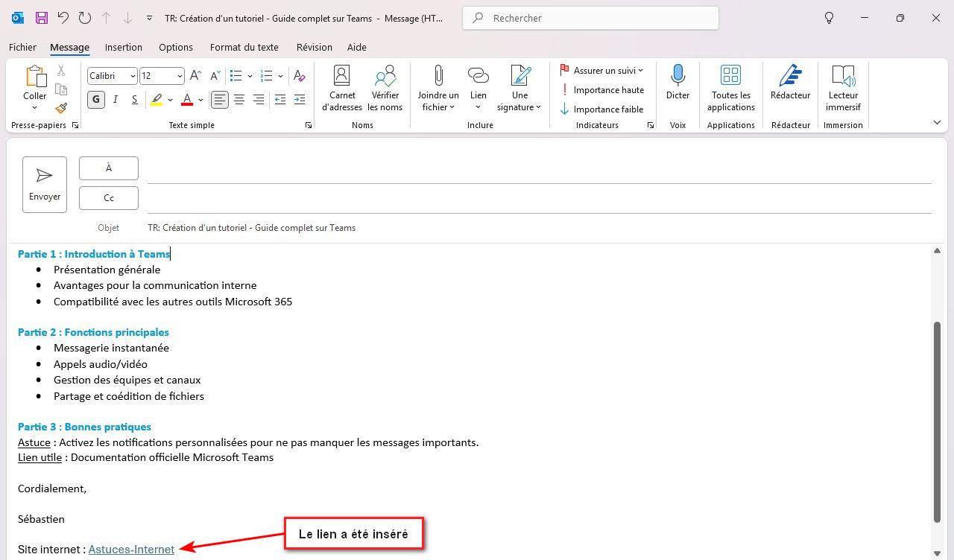Click Vérifier les noms
This screenshot has height=560, width=954.
[385, 89]
